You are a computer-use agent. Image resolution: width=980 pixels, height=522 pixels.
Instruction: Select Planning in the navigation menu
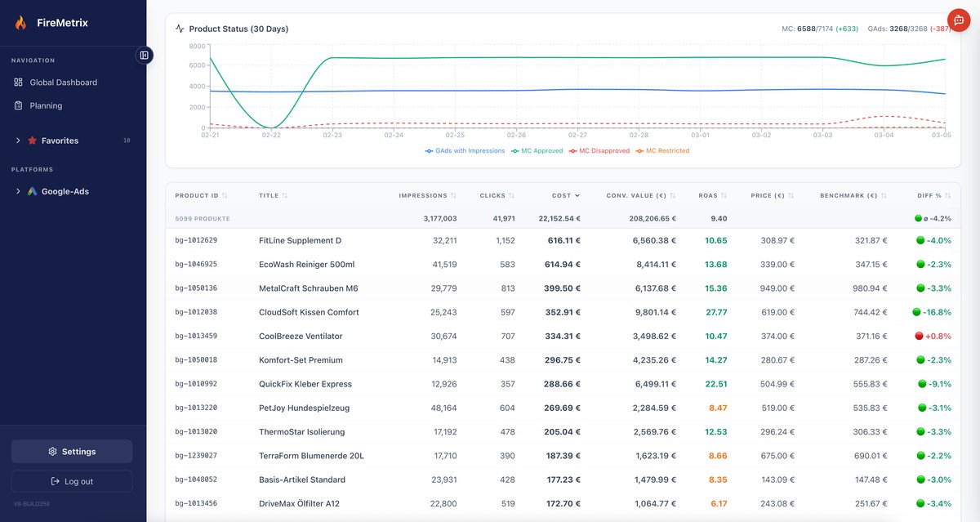coord(45,105)
